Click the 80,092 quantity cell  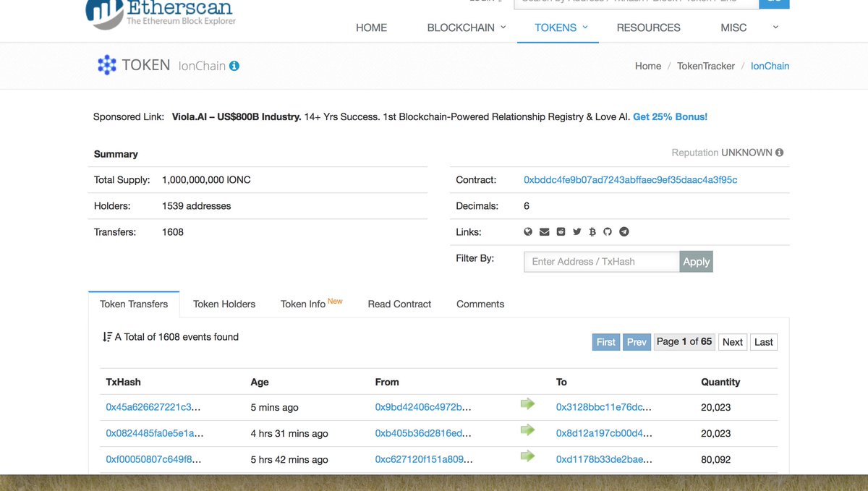pyautogui.click(x=716, y=459)
